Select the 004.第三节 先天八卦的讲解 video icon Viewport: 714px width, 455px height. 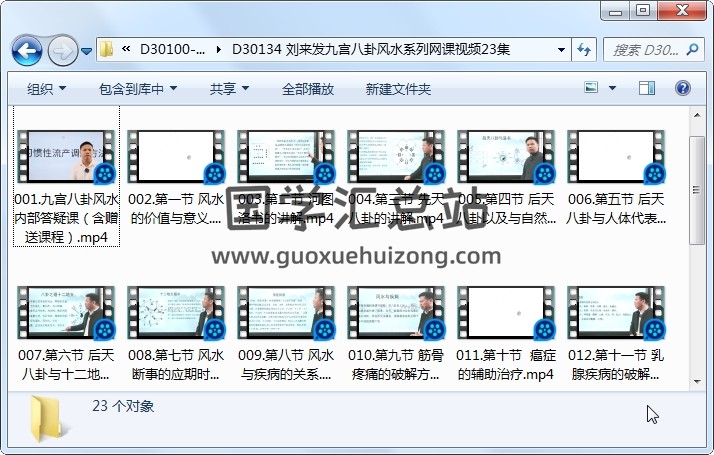(396, 156)
